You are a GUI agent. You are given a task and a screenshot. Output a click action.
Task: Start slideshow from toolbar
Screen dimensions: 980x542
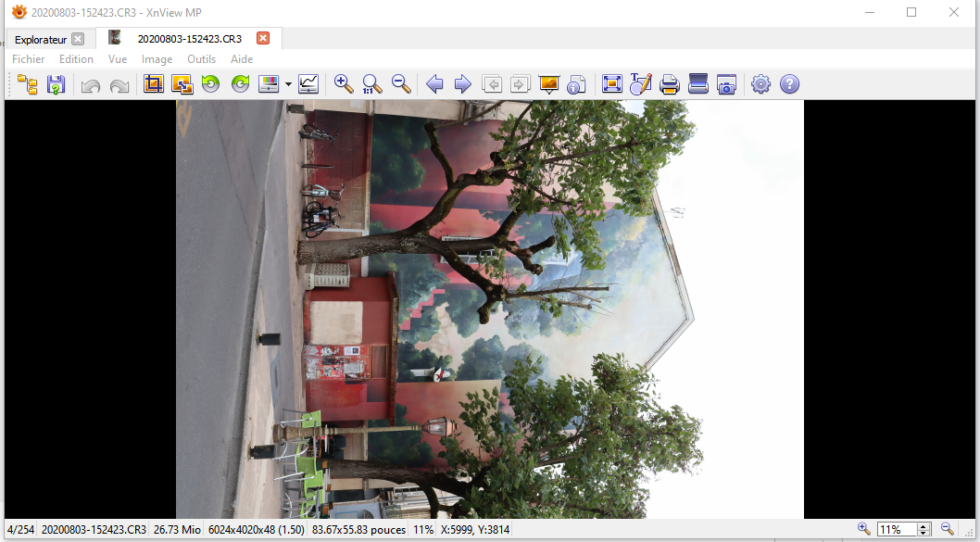tap(548, 83)
